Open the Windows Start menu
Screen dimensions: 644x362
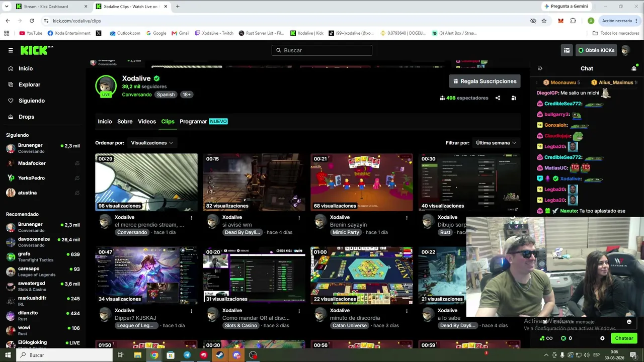click(x=8, y=355)
